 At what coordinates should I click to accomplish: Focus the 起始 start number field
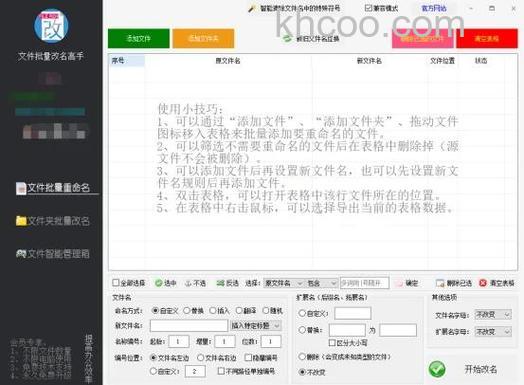[x=179, y=342]
